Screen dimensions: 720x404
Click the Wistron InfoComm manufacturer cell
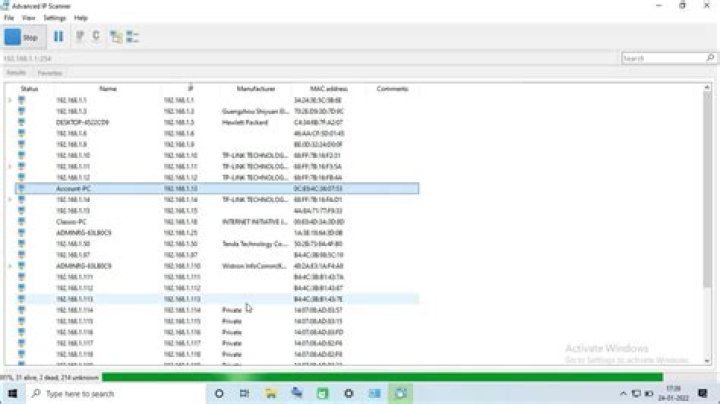click(x=254, y=266)
